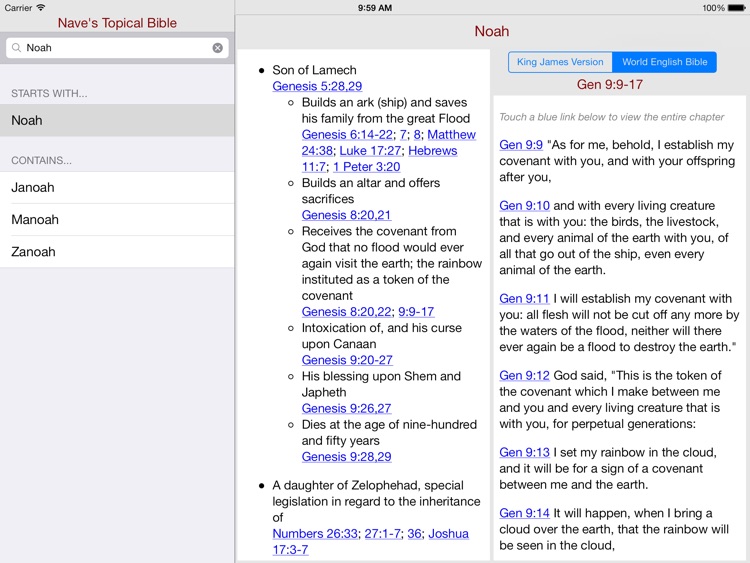
Task: Tap the 9:59 AM status clock
Action: pyautogui.click(x=375, y=8)
